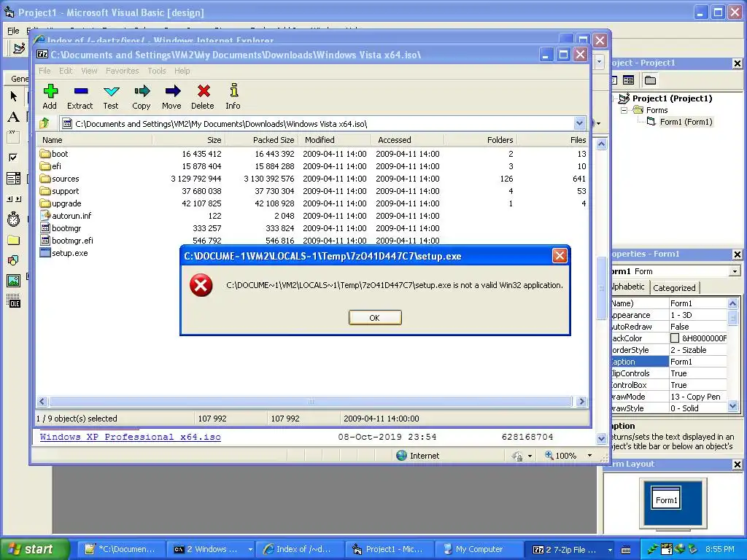Image resolution: width=747 pixels, height=560 pixels.
Task: Select the setup.exe file icon
Action: 45,253
